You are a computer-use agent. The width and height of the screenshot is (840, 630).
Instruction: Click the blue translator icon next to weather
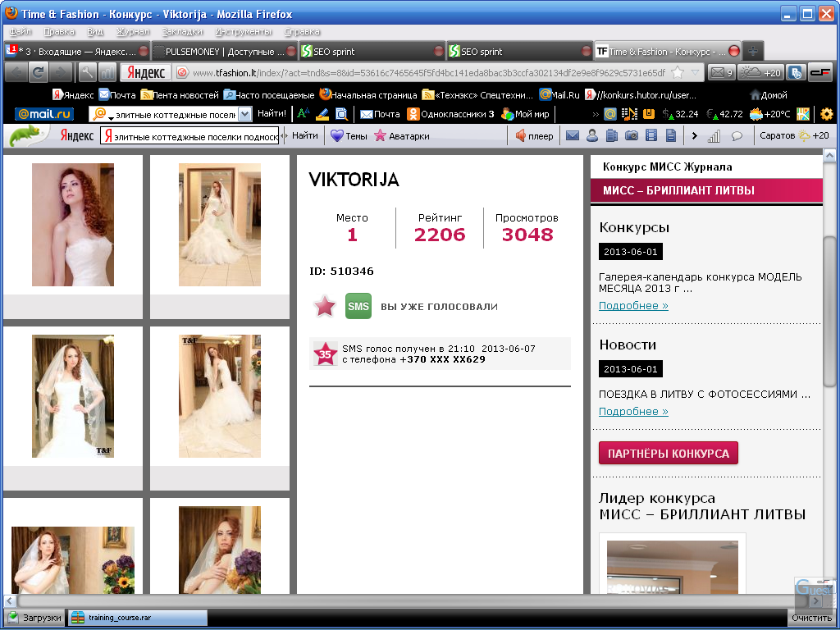[x=796, y=72]
